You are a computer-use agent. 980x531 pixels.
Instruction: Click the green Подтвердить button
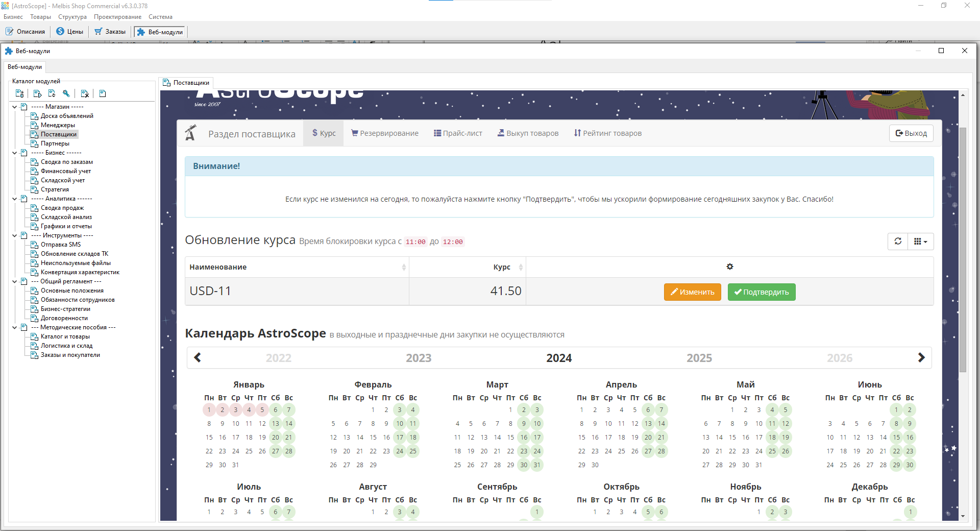click(x=762, y=292)
